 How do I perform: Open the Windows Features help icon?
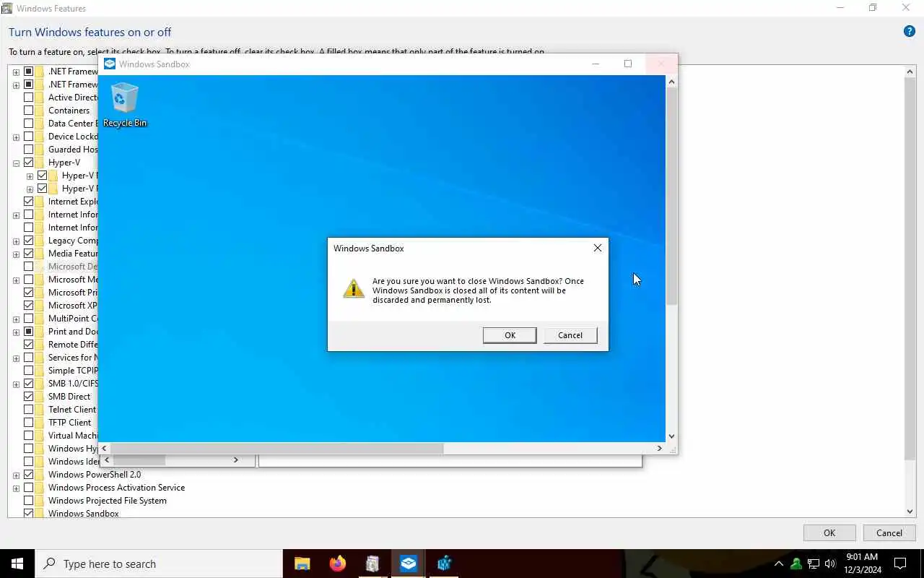click(x=910, y=31)
